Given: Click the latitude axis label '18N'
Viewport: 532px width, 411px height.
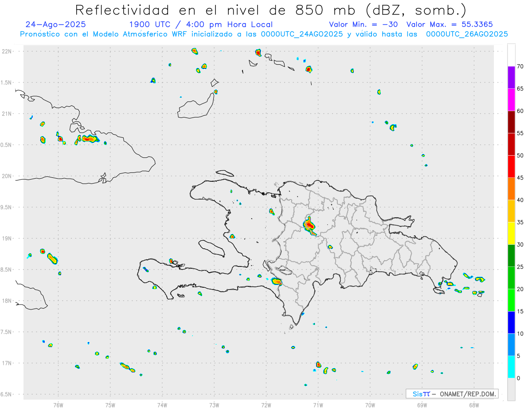Looking at the screenshot, I should pos(7,301).
